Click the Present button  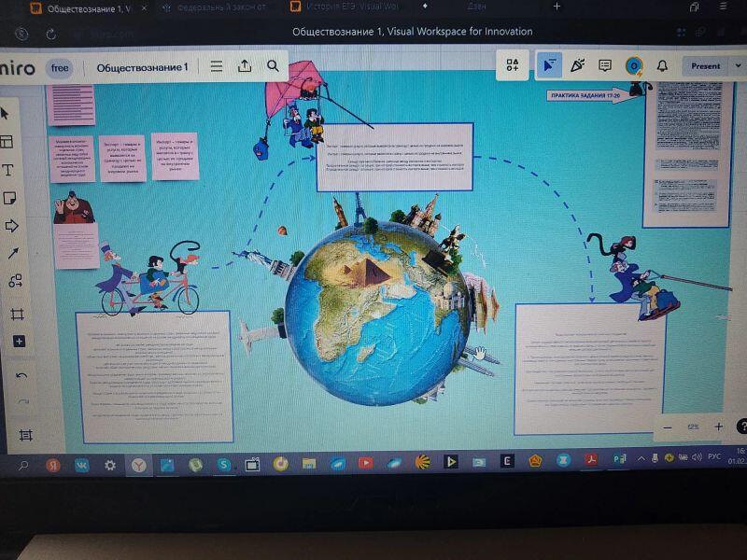705,66
